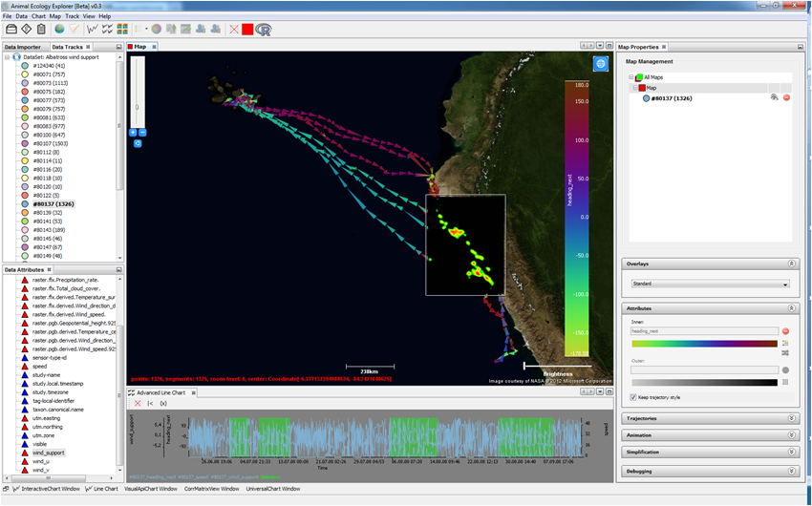812x506 pixels.
Task: Zoom in the map with plus button
Action: [133, 133]
